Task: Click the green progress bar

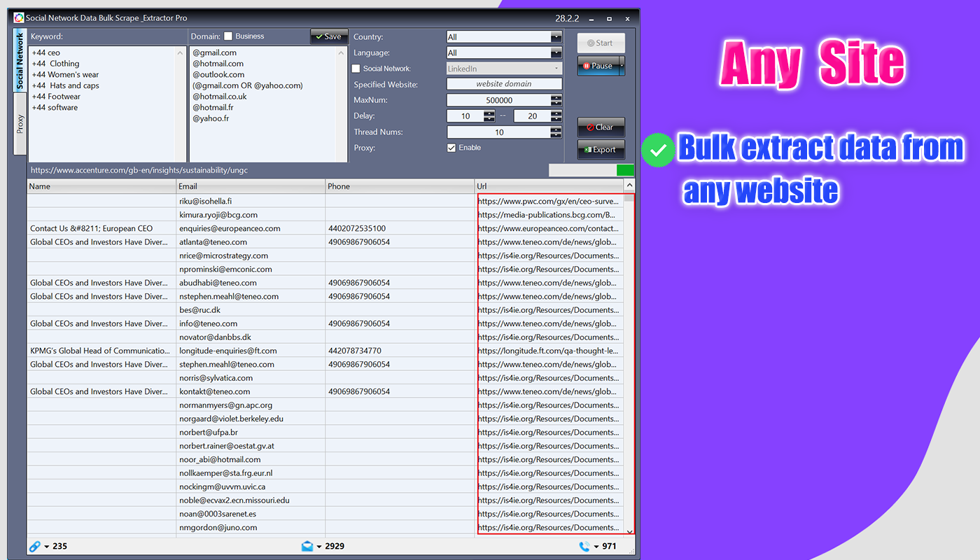Action: (625, 170)
